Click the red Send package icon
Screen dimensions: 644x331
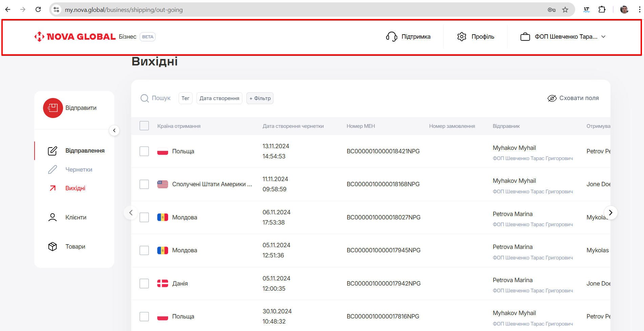tap(53, 108)
